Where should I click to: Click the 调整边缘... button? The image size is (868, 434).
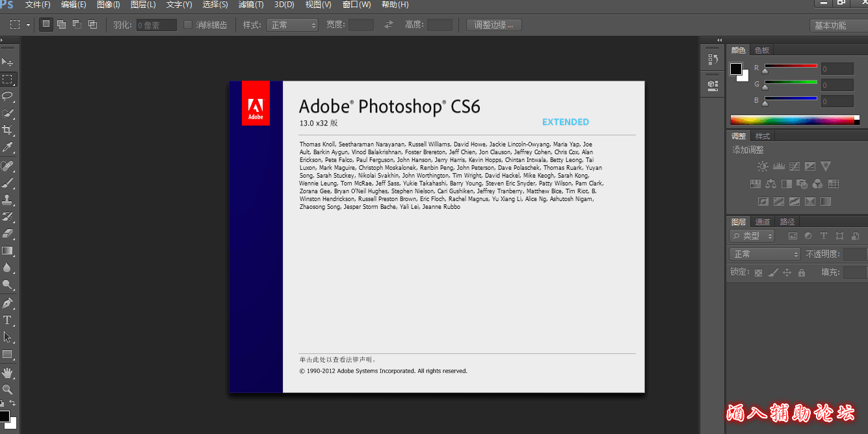click(x=493, y=25)
